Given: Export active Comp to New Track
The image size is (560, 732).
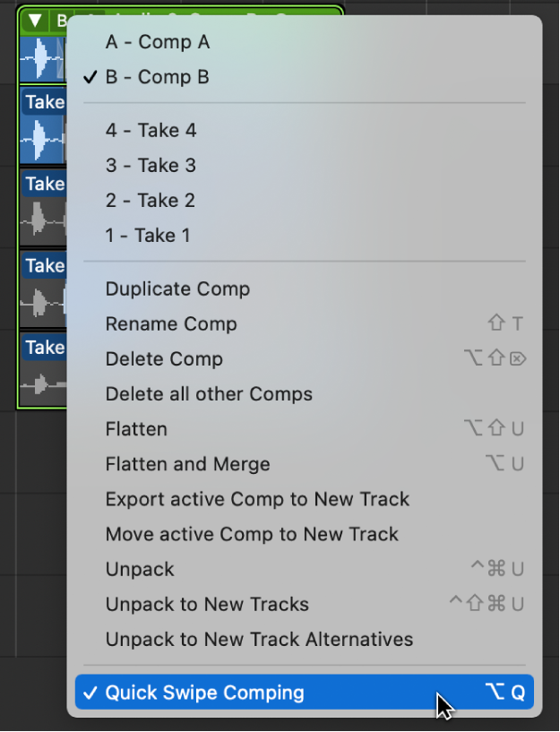Looking at the screenshot, I should 257,498.
